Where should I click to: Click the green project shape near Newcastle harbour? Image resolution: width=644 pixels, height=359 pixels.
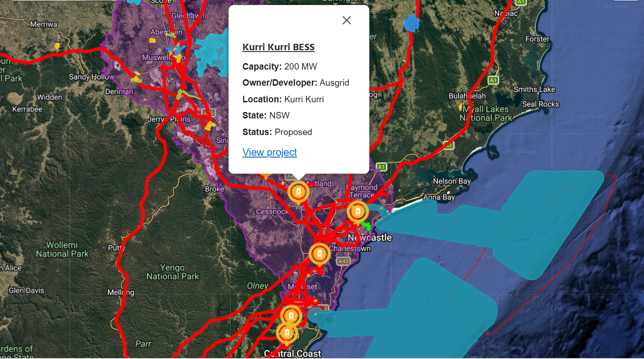pos(367,227)
